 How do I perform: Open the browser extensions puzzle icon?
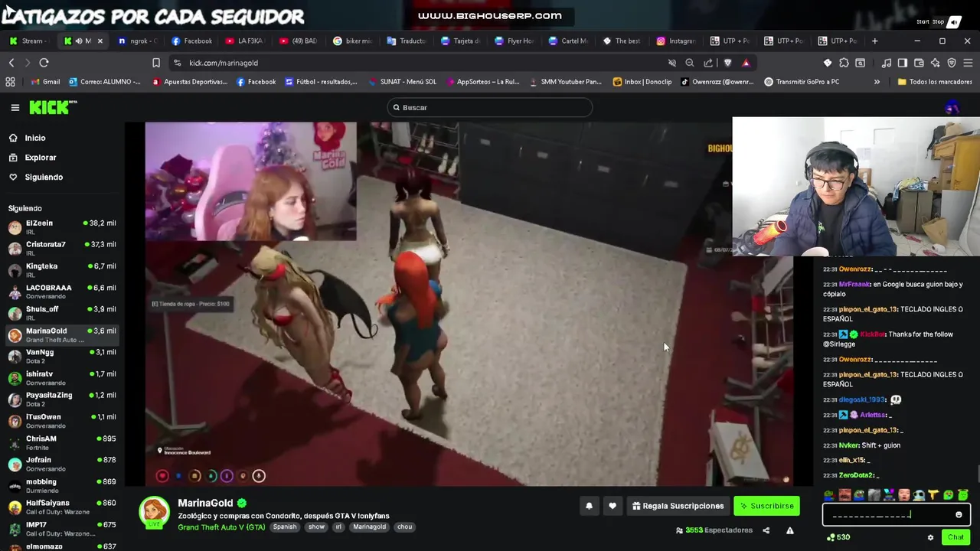844,63
